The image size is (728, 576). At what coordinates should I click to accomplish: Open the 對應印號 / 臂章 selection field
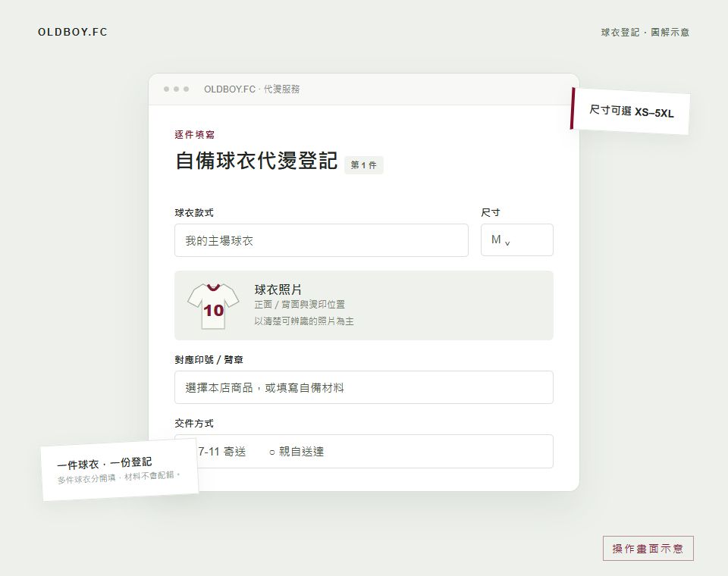pos(363,387)
